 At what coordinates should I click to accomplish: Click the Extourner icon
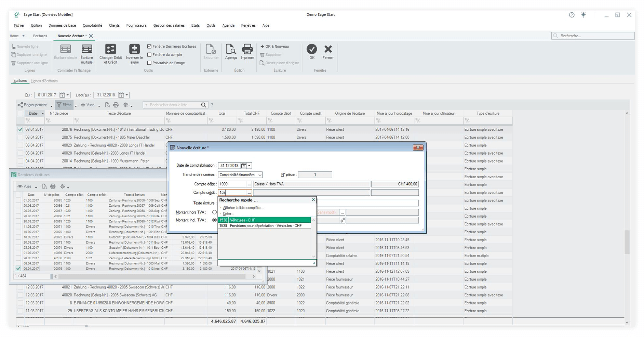click(x=211, y=49)
